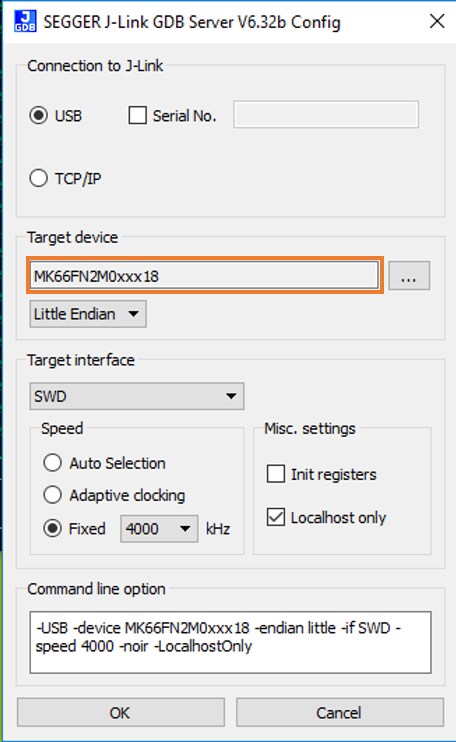Open the 4000 kHz speed dropdown
Screen dimensions: 456x742
(x=159, y=529)
